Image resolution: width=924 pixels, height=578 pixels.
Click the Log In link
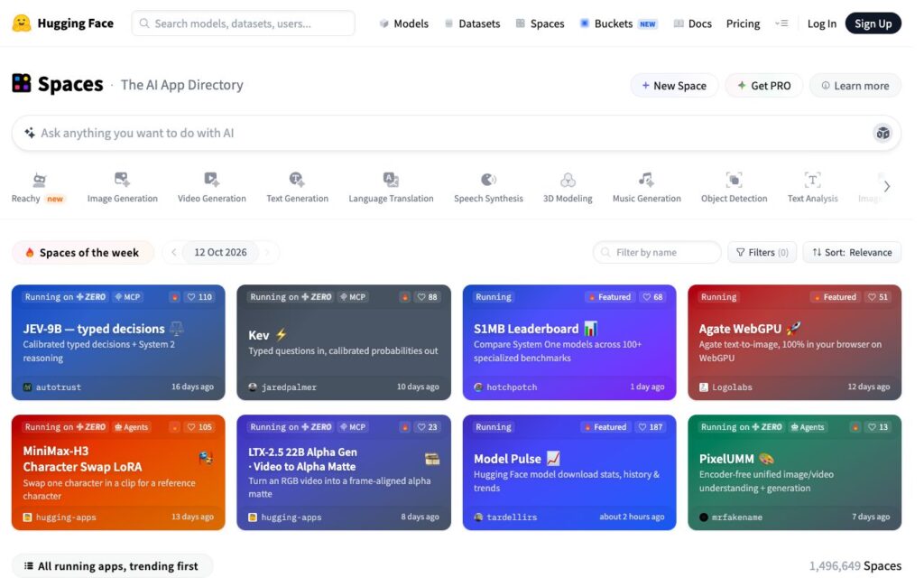(x=821, y=23)
